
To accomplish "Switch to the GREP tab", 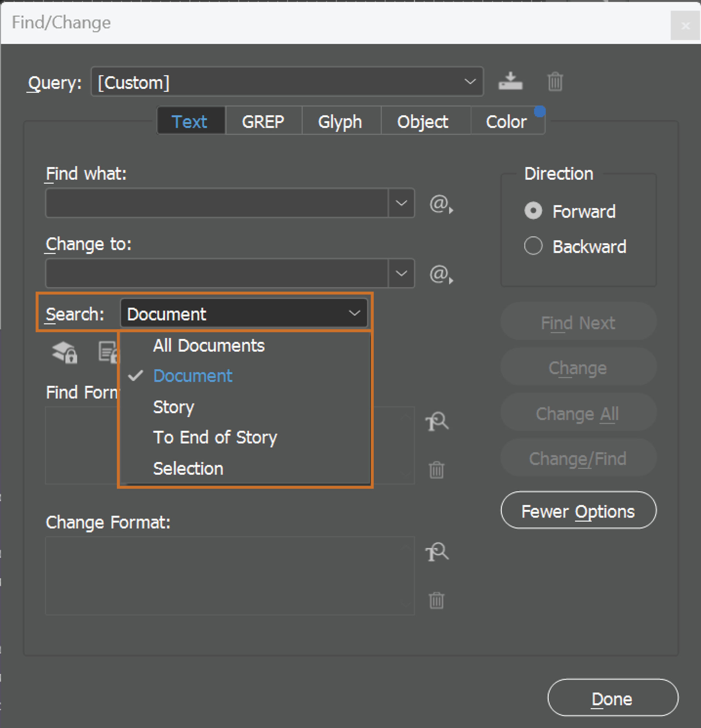I will (263, 121).
